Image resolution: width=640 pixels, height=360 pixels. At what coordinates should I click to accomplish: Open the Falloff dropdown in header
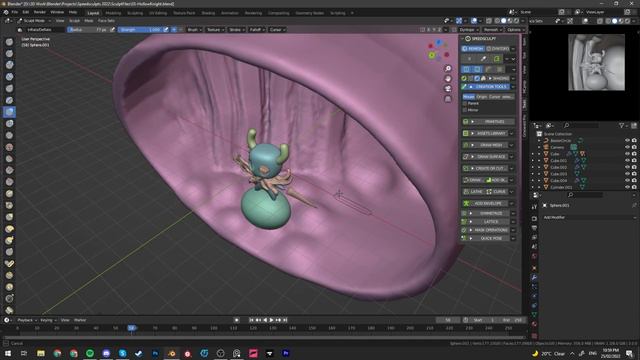tap(257, 30)
